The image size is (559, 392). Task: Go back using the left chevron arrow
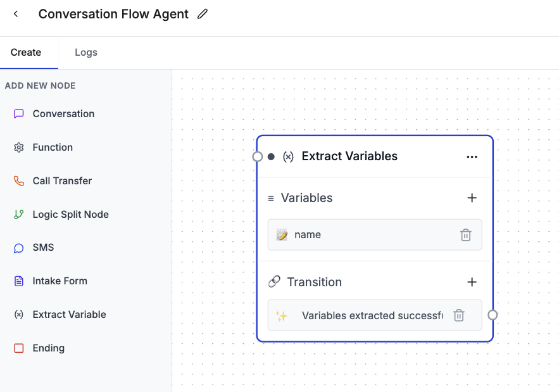(x=16, y=14)
